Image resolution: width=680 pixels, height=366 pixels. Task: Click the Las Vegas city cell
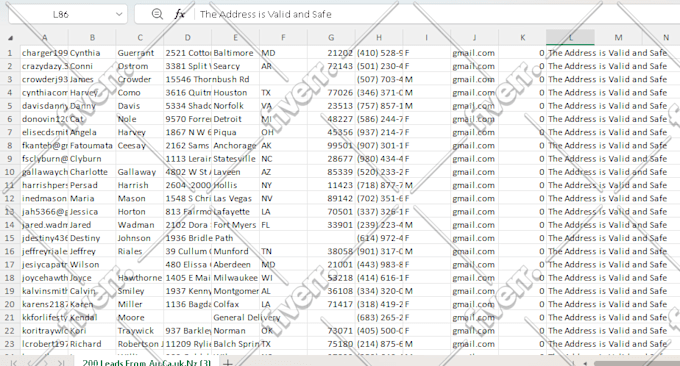(x=235, y=199)
